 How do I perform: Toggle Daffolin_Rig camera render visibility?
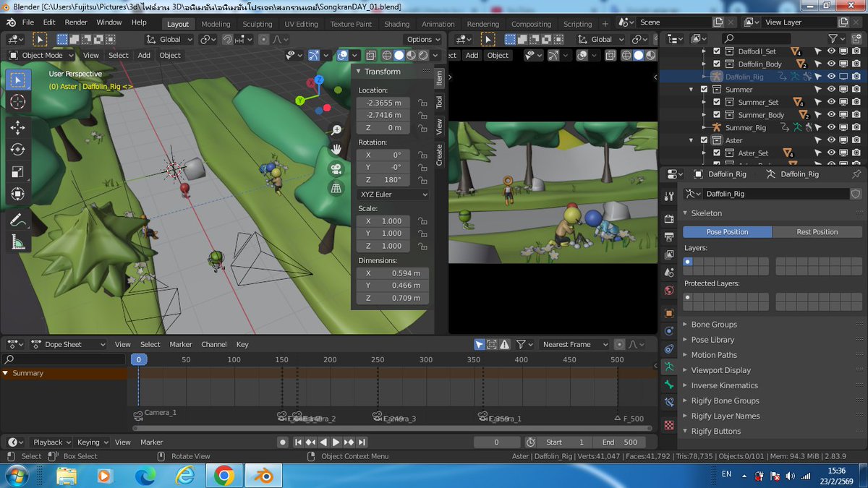856,76
